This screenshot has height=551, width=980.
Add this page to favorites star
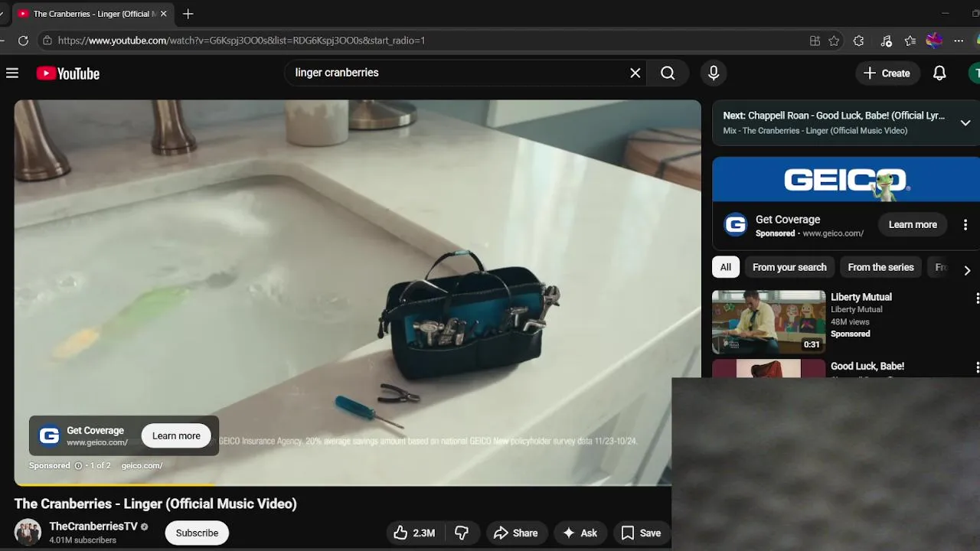click(x=834, y=41)
